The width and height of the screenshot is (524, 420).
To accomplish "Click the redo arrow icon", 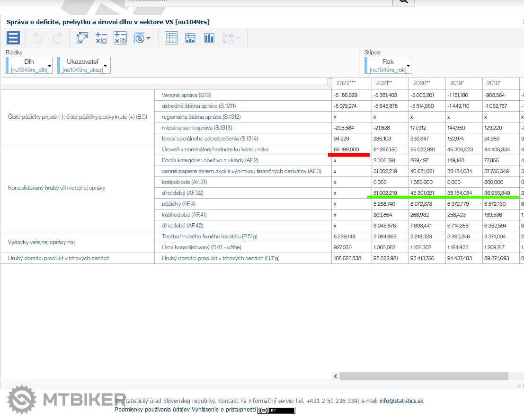I will coord(57,38).
